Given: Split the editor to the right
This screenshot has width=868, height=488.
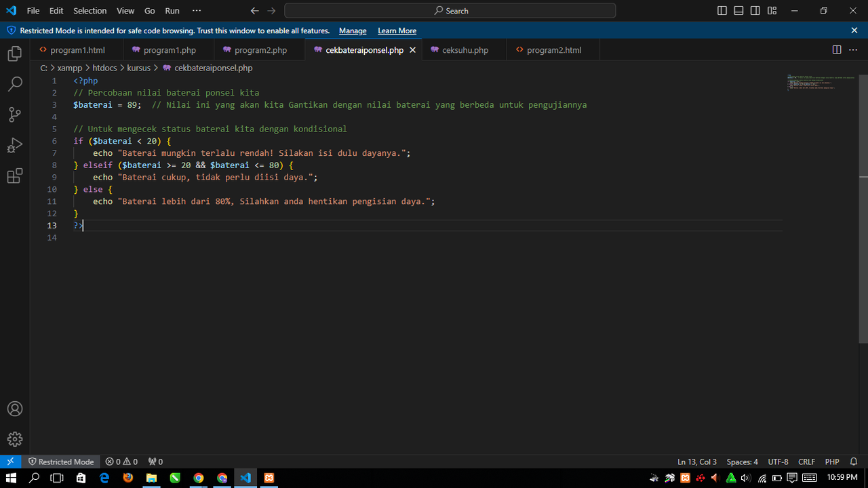Looking at the screenshot, I should (837, 50).
